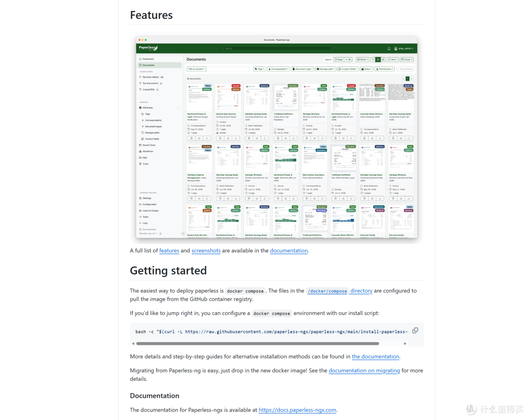Screen dimensions: 528x420
Task: Open the Sort dropdown
Action: (393, 60)
